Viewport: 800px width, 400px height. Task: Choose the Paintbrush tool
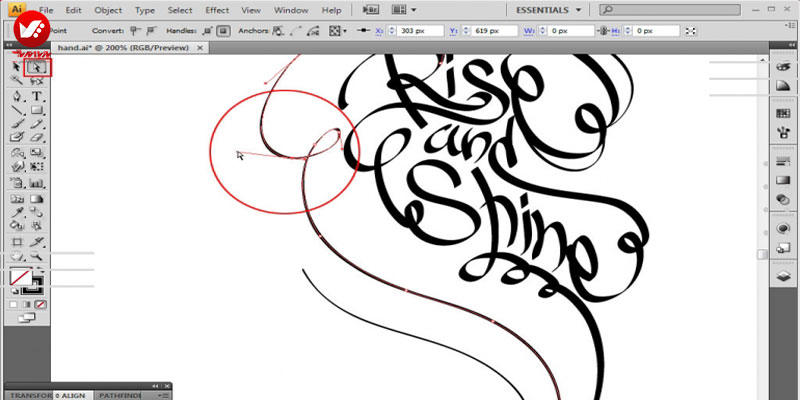pyautogui.click(x=17, y=123)
